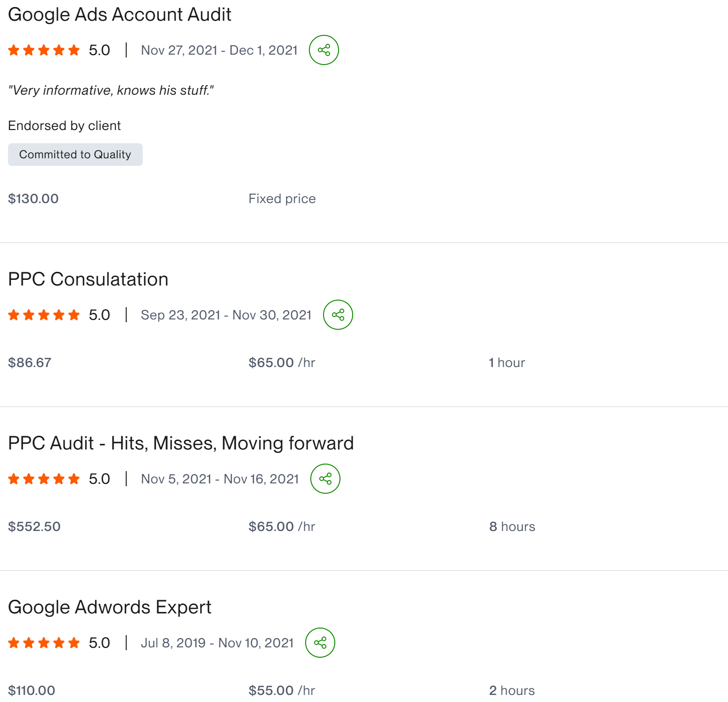Select the "Very informative, knows his stuff." quote
This screenshot has width=728, height=702.
(111, 90)
